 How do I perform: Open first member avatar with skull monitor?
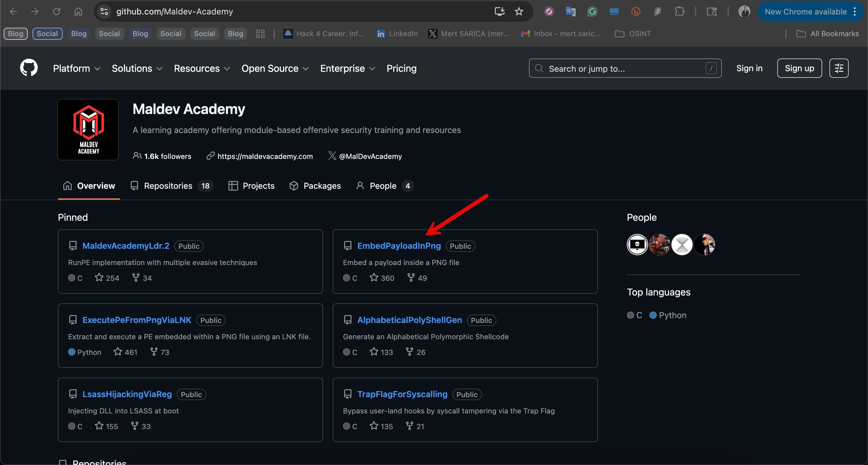pyautogui.click(x=637, y=245)
